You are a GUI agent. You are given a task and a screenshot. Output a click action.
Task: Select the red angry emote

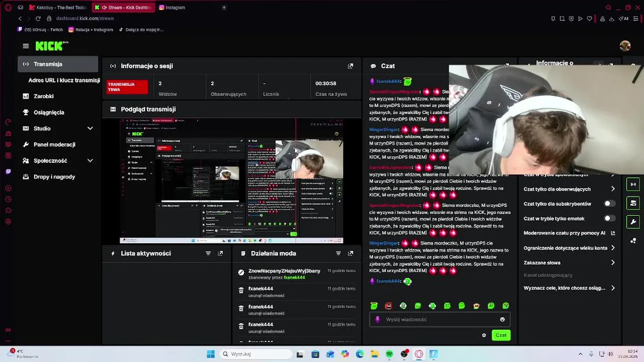(388, 306)
